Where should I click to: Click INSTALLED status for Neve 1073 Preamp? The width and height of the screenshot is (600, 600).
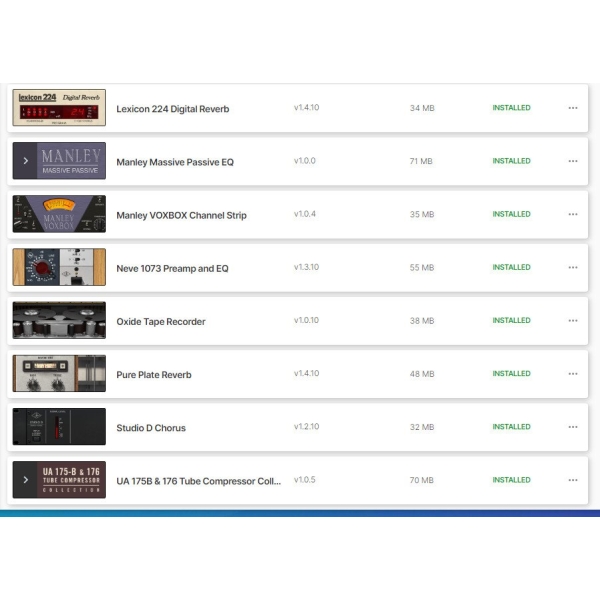point(511,267)
